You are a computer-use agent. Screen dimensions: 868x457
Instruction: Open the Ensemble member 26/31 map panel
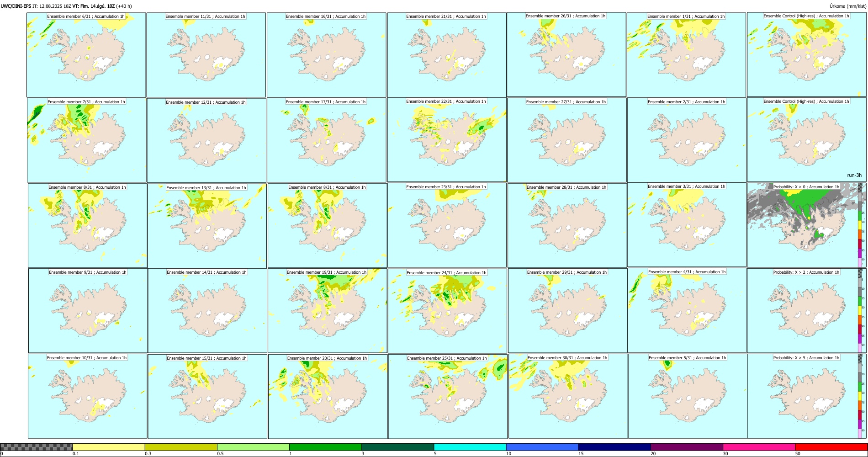566,54
